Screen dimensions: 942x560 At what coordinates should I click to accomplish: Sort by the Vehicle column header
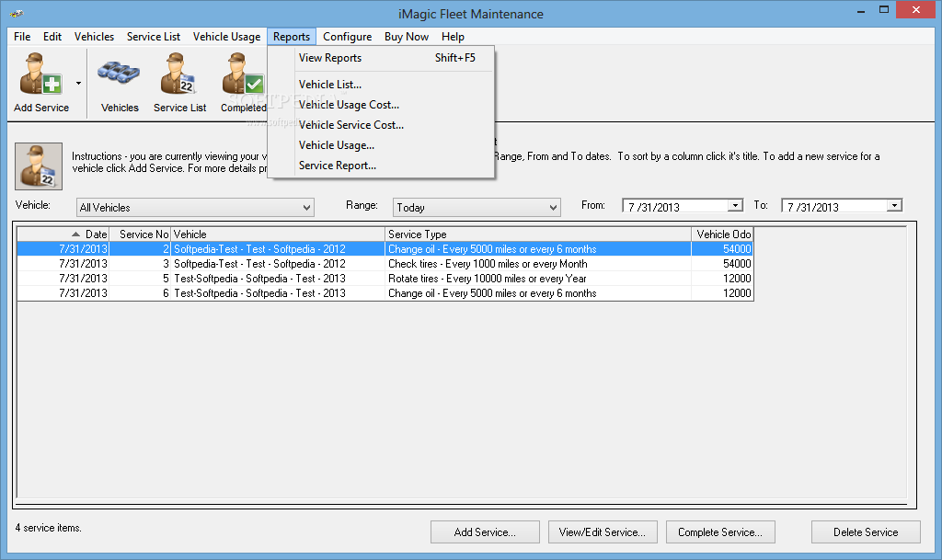point(278,234)
